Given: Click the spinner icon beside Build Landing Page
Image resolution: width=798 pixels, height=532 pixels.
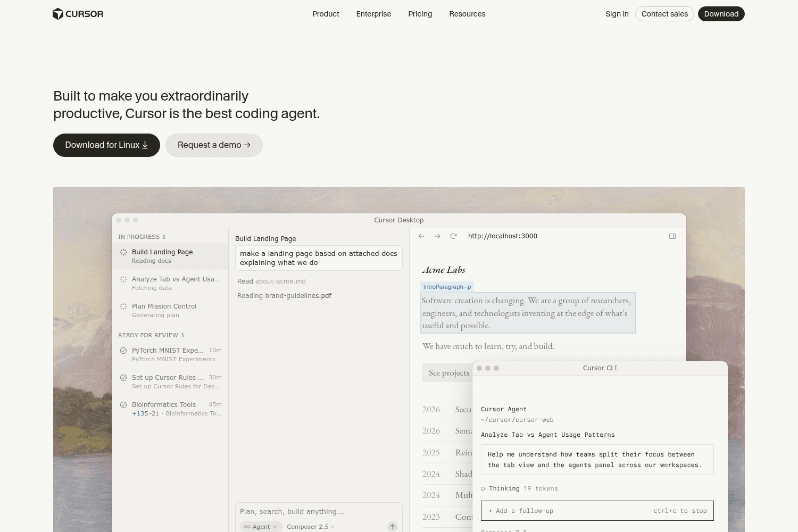Looking at the screenshot, I should point(123,252).
